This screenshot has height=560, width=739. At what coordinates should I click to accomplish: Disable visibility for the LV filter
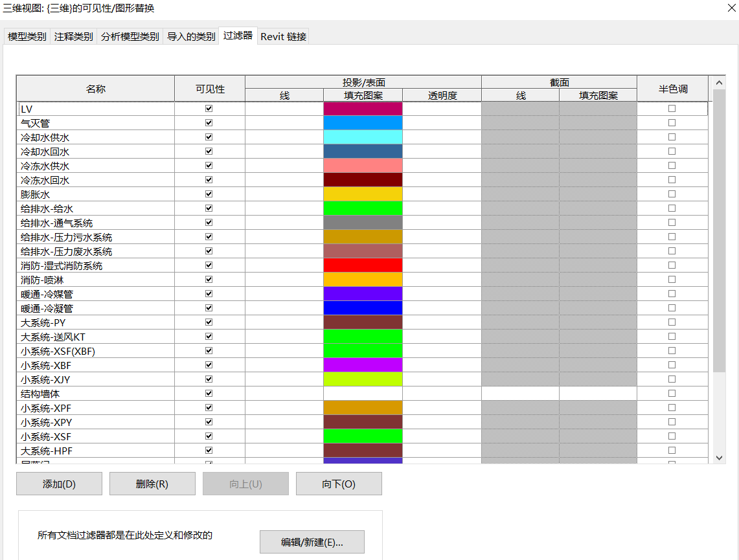coord(208,108)
